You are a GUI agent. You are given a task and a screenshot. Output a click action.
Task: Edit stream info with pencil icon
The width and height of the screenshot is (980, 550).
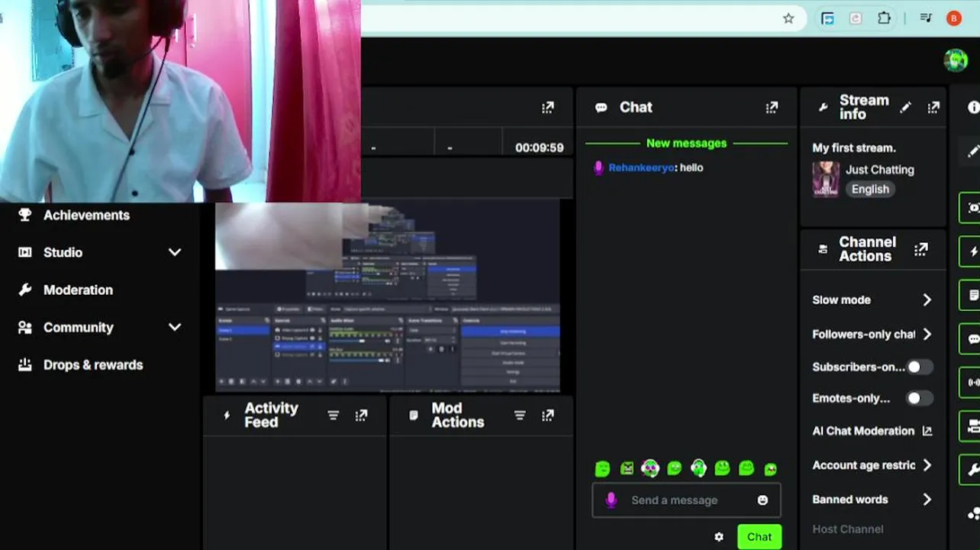tap(905, 108)
